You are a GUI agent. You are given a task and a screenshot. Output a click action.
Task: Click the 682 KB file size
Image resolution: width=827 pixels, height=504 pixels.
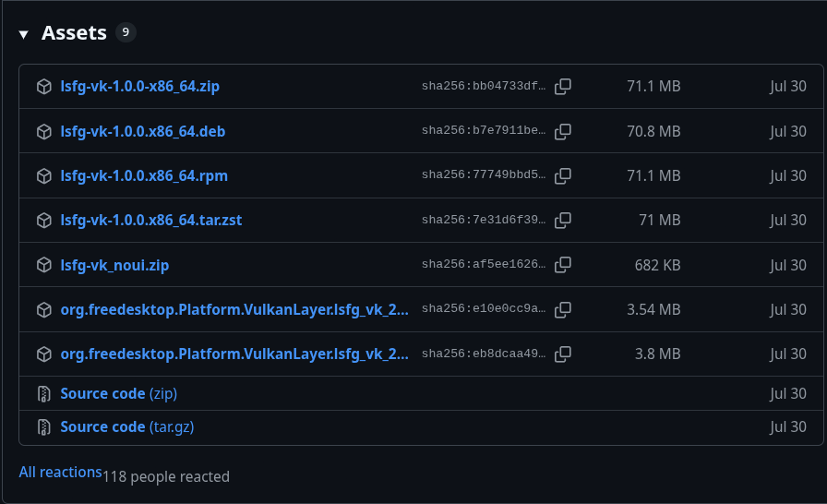click(657, 265)
